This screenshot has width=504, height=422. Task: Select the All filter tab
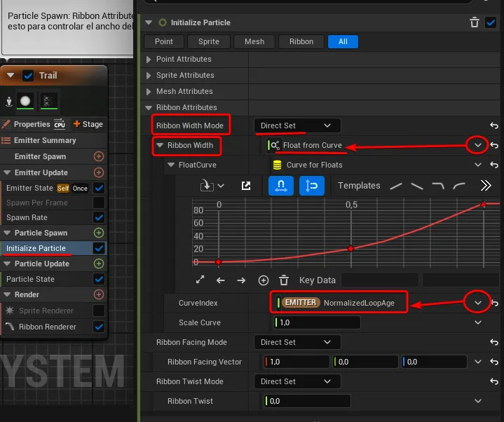point(343,42)
